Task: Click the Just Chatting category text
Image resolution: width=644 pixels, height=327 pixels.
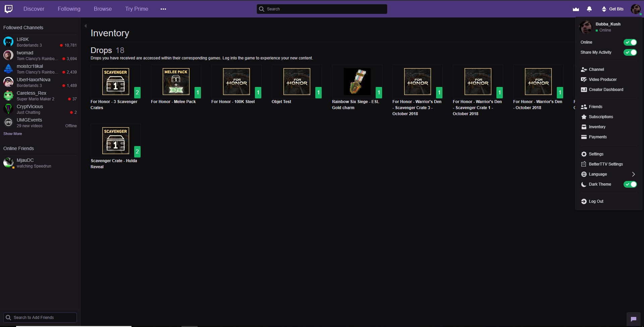Action: [x=29, y=112]
